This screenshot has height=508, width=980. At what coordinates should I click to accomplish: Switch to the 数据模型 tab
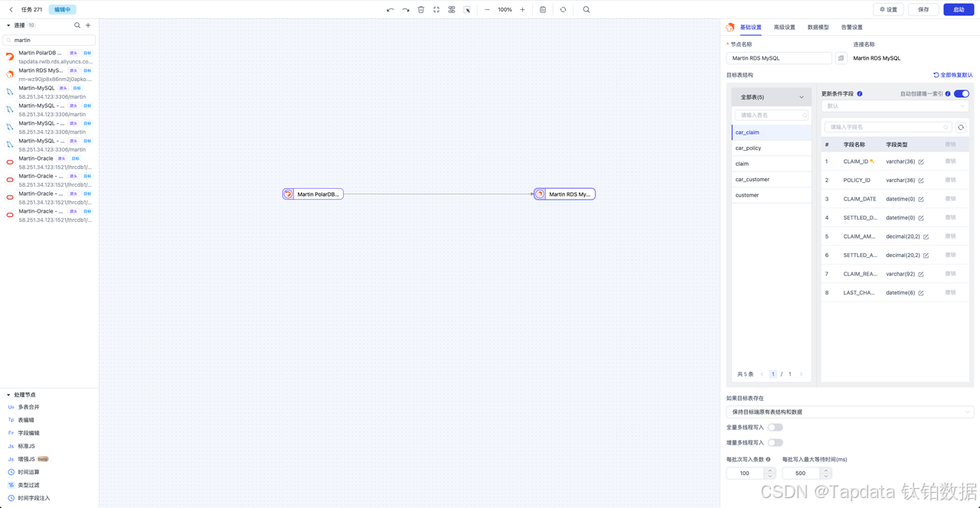point(818,28)
